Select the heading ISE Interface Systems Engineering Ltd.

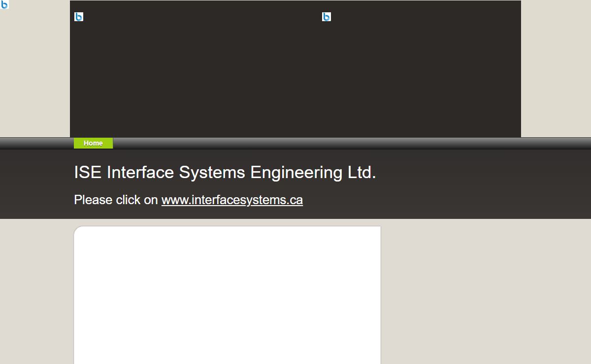pos(225,173)
